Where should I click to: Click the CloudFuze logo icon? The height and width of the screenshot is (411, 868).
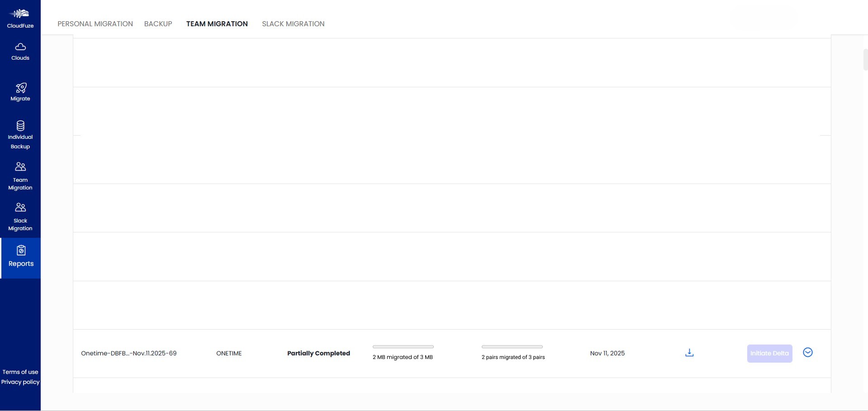[20, 14]
